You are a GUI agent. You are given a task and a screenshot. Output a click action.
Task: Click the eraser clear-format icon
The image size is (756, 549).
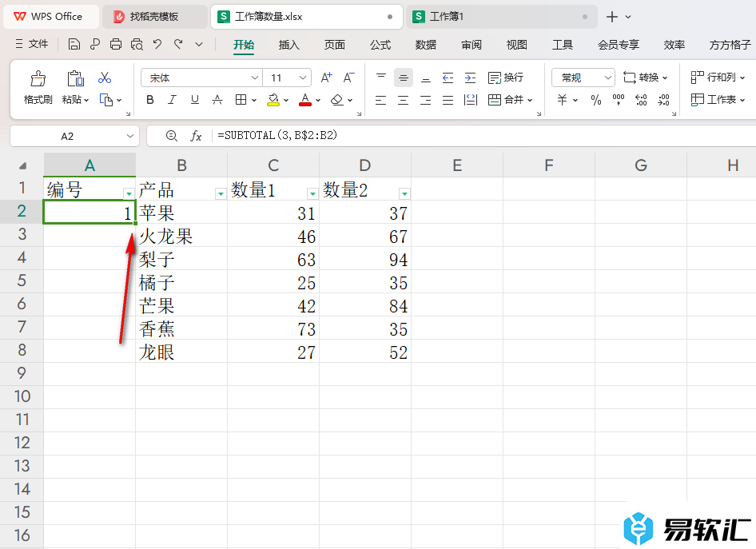tap(337, 100)
